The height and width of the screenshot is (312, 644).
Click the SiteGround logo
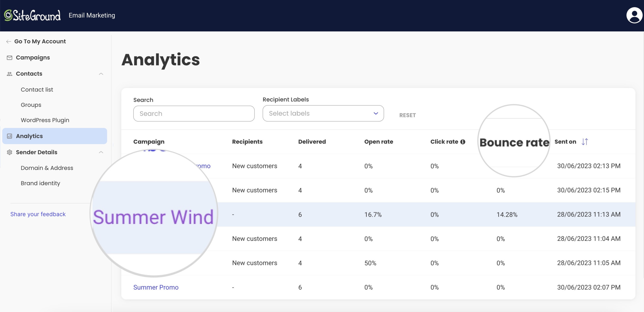click(x=32, y=15)
